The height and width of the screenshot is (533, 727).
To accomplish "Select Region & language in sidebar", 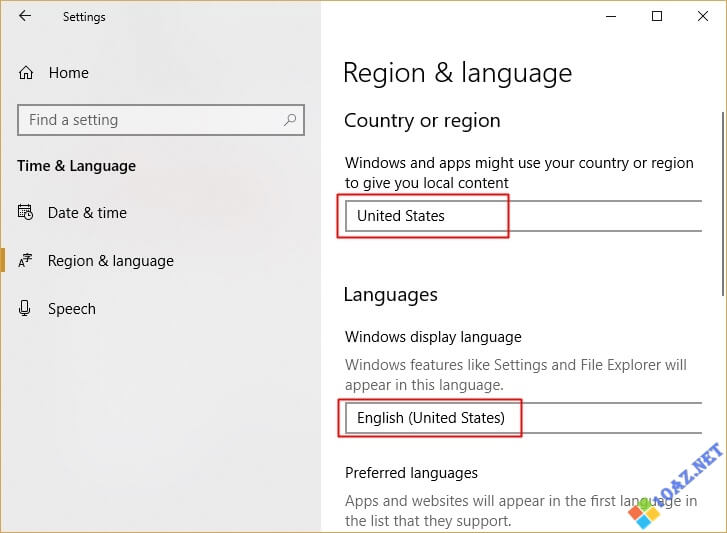I will click(111, 261).
